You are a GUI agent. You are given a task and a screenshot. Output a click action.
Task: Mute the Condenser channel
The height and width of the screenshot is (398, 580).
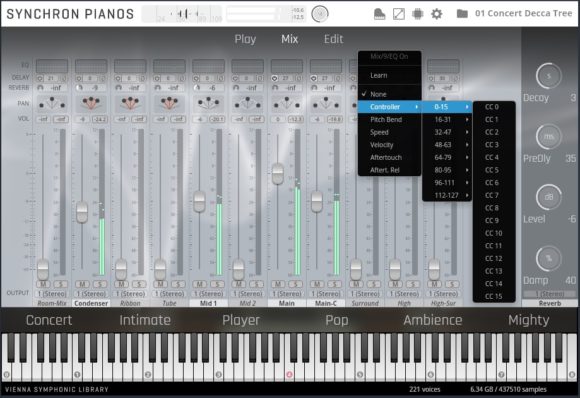82,284
